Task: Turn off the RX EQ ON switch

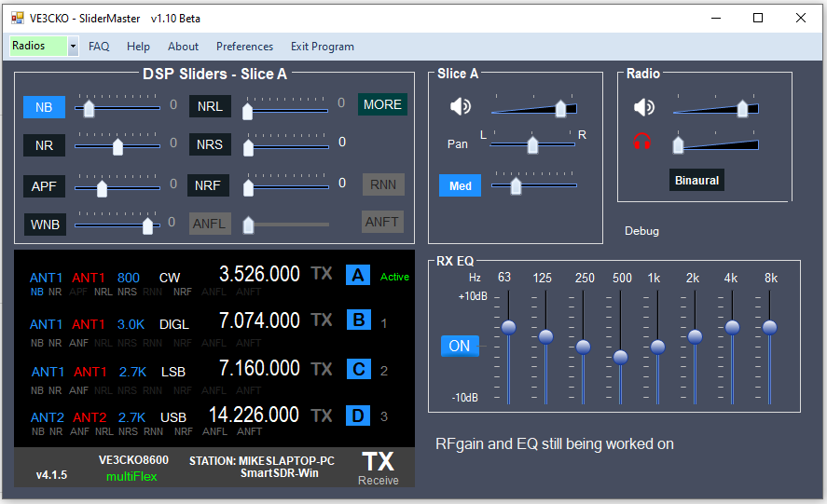Action: 460,346
